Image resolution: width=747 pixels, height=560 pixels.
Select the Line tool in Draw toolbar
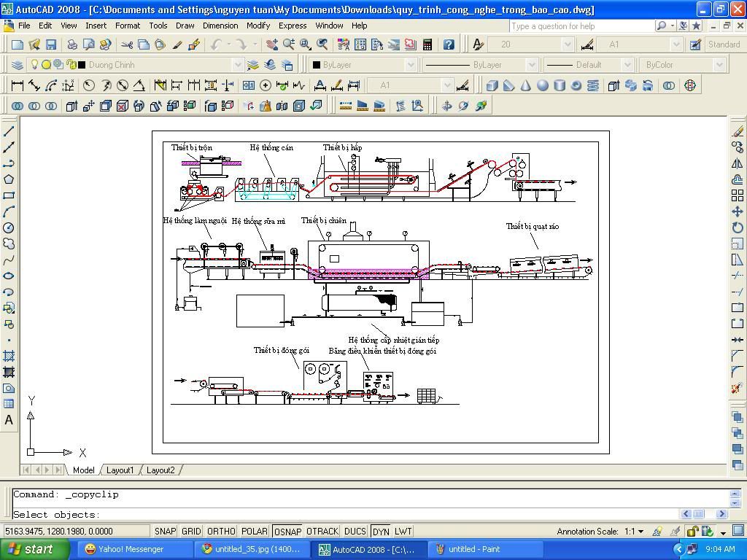click(9, 131)
